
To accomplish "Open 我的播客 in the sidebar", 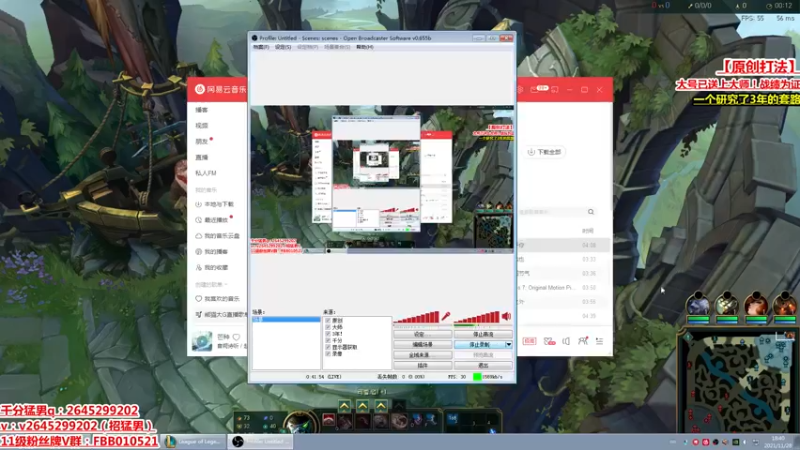I will click(212, 252).
